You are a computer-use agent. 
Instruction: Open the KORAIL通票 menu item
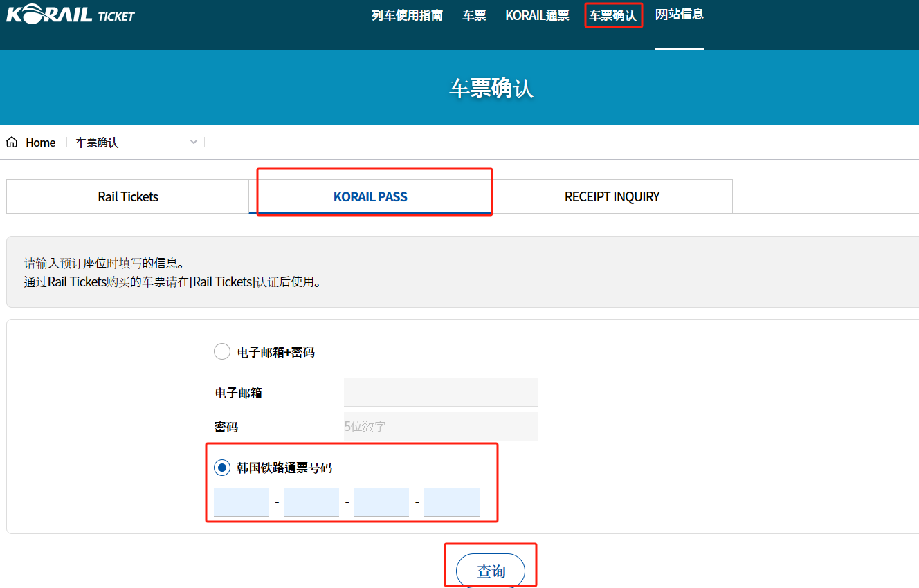[537, 15]
